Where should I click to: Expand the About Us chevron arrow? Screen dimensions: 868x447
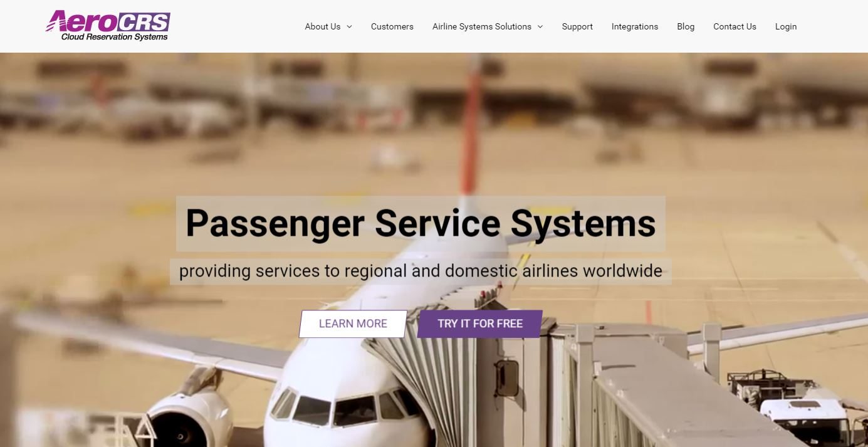point(349,27)
